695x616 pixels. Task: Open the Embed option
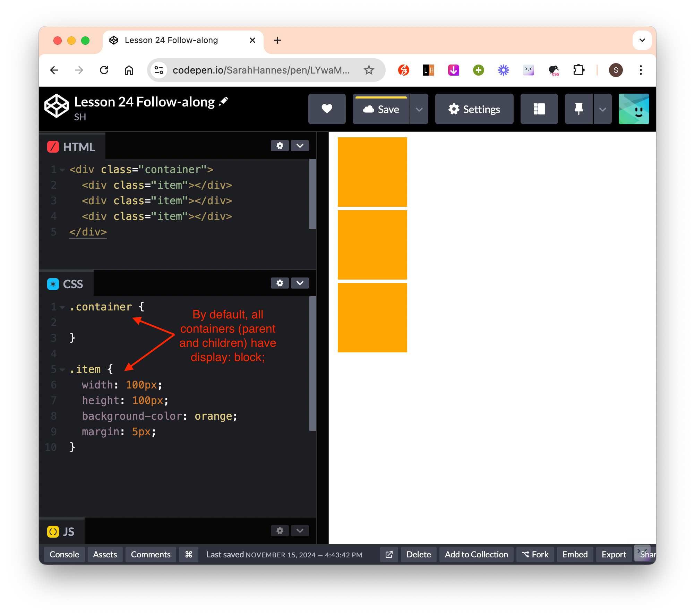point(575,554)
